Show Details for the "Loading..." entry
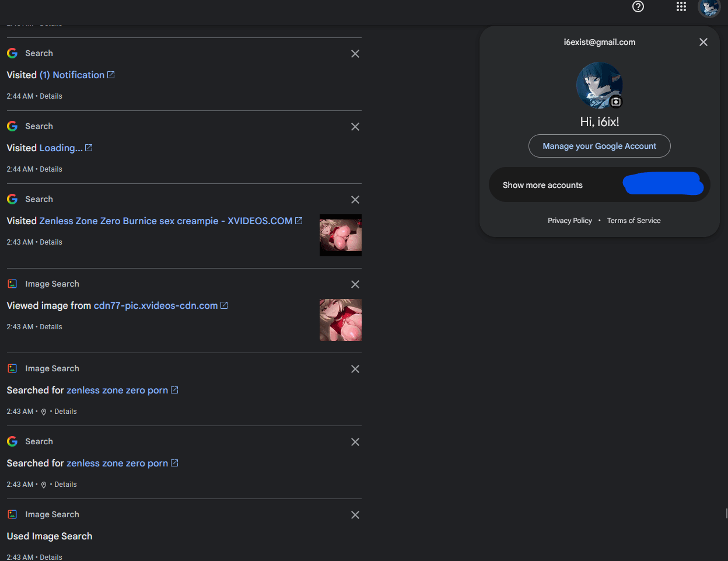 [x=51, y=169]
